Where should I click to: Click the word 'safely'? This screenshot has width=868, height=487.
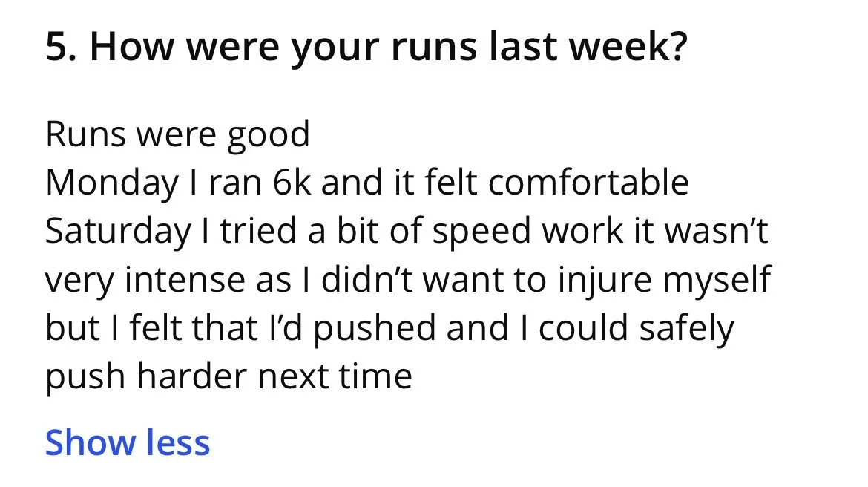tap(686, 328)
